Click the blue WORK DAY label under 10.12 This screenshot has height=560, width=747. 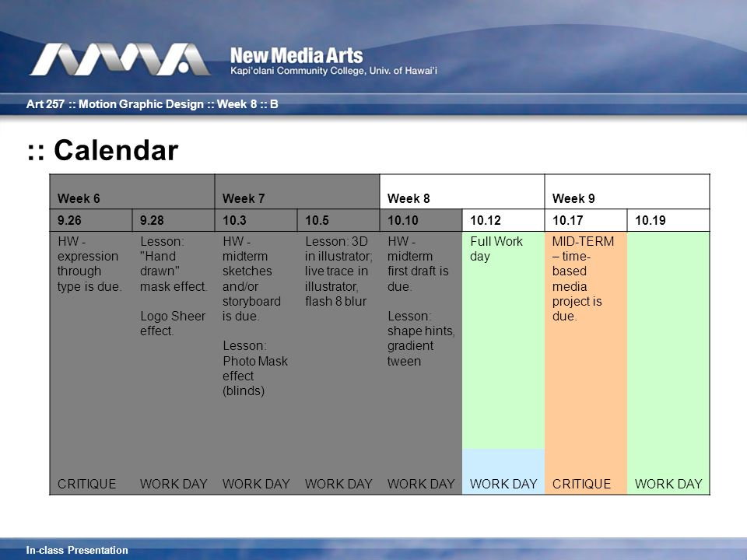[503, 484]
